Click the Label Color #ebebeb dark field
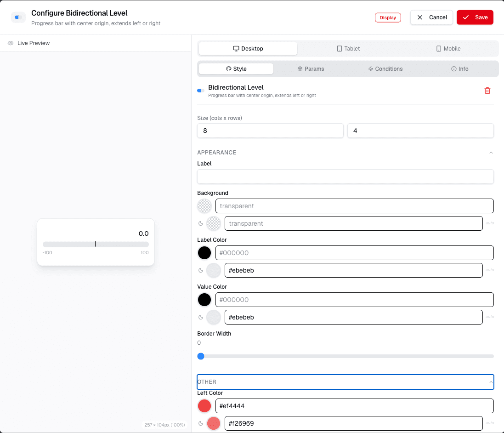 tap(354, 271)
